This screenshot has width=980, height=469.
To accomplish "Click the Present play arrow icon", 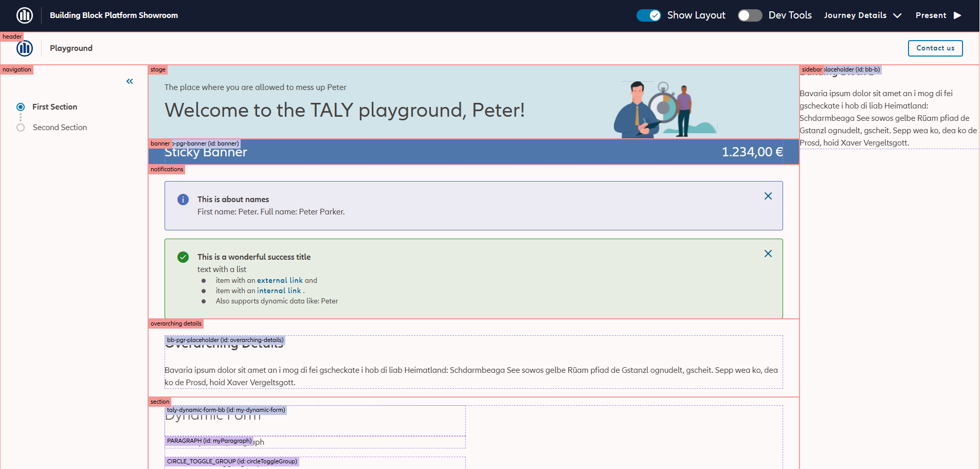I will [957, 15].
